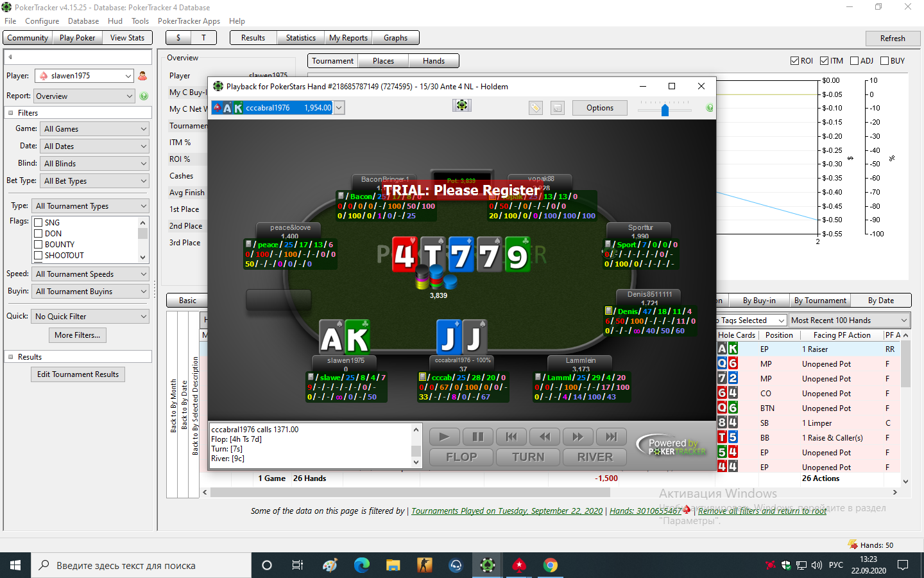Click the Cortana circle icon
This screenshot has height=578, width=924.
click(x=267, y=565)
